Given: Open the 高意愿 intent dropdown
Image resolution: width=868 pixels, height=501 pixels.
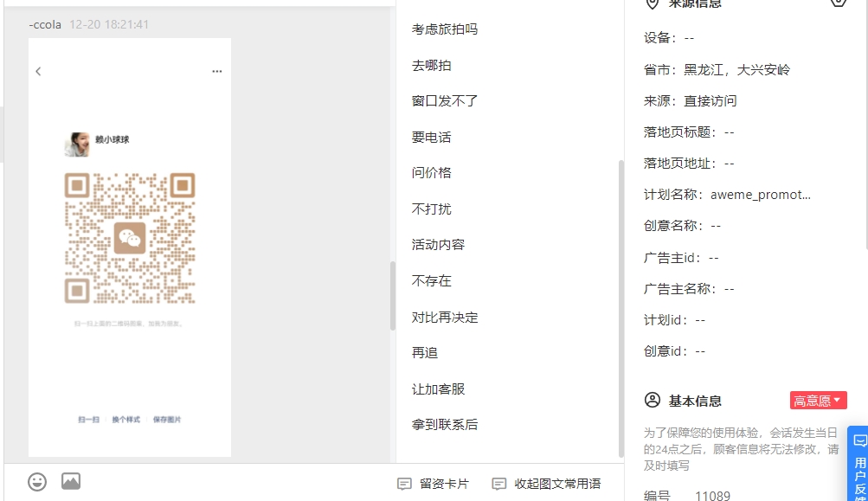Looking at the screenshot, I should click(818, 401).
